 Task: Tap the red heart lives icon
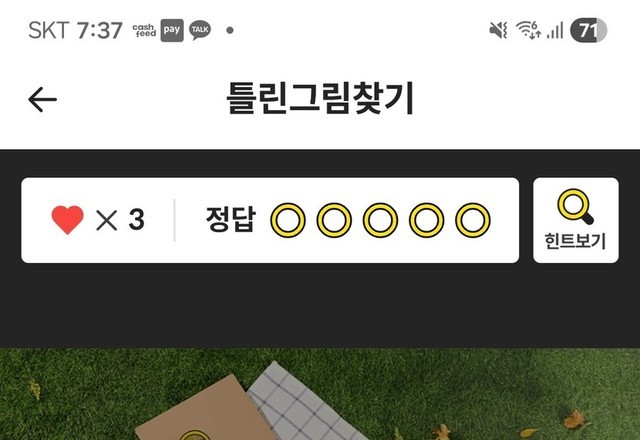click(x=67, y=220)
